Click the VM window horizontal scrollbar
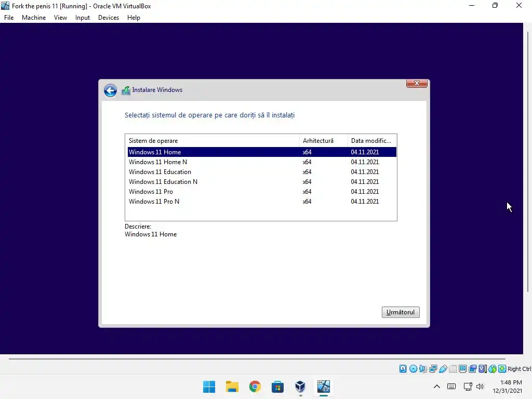532x399 pixels. click(257, 358)
